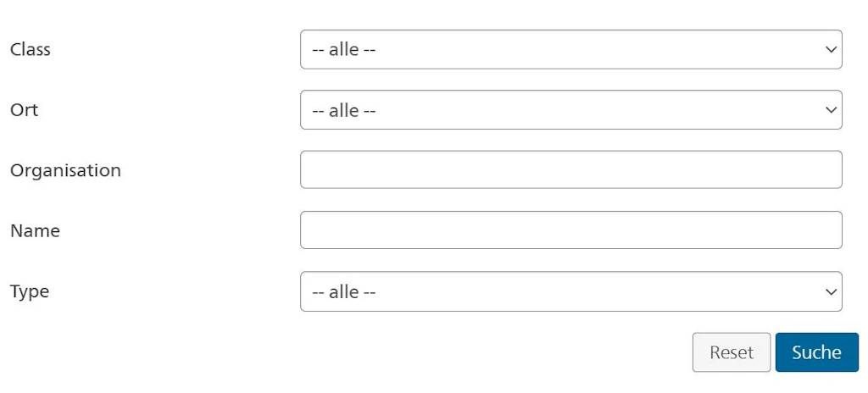Click the Type field label
The height and width of the screenshot is (393, 868).
point(30,291)
